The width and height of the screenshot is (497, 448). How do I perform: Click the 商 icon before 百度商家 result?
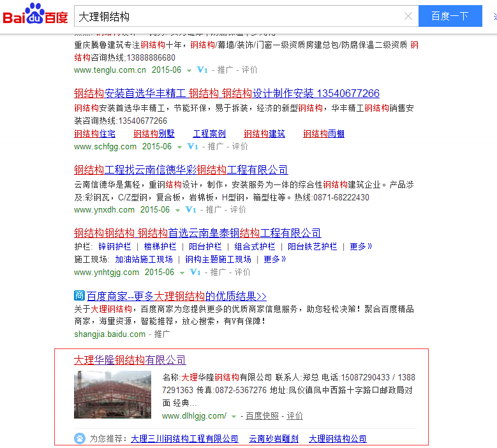79,295
